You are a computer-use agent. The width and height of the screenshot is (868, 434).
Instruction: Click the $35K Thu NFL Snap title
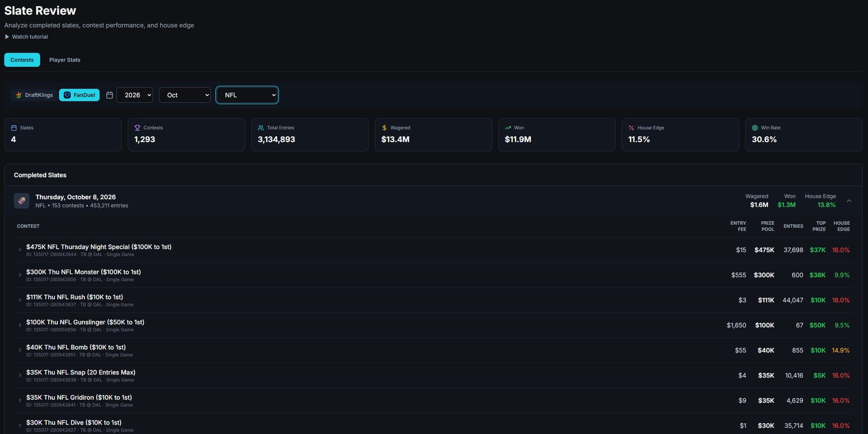click(x=81, y=372)
